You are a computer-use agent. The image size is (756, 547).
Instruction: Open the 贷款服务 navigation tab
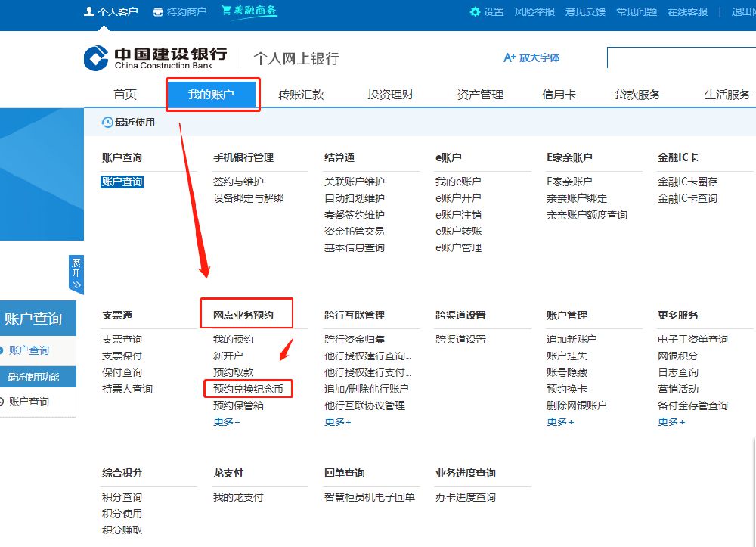[x=637, y=95]
